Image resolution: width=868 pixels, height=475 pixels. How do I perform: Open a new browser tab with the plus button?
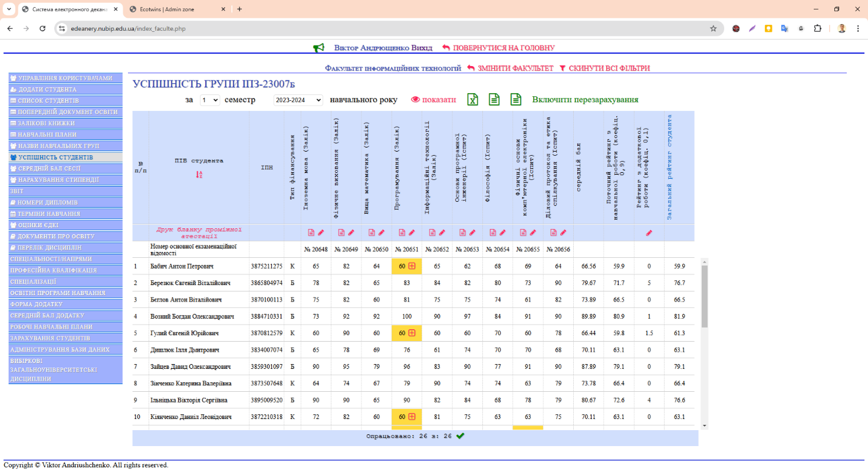click(x=239, y=9)
